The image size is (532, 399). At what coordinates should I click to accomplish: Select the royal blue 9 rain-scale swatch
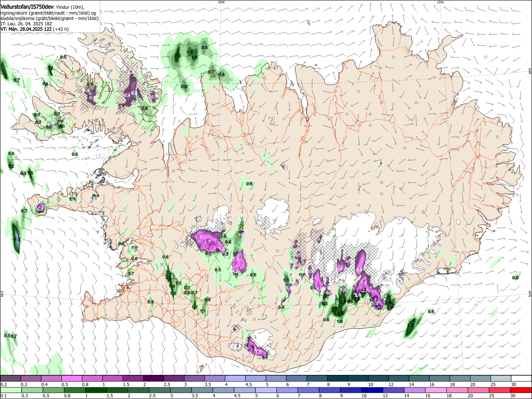(350, 390)
